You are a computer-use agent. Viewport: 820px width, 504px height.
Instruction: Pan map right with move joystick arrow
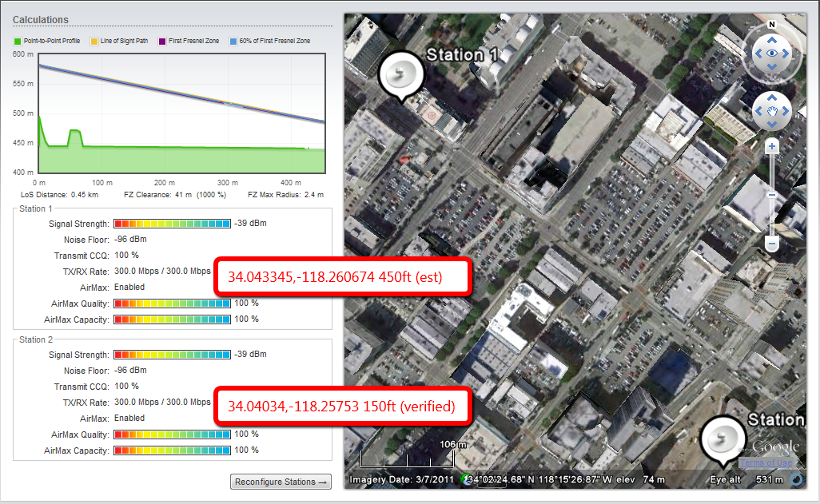pyautogui.click(x=786, y=111)
